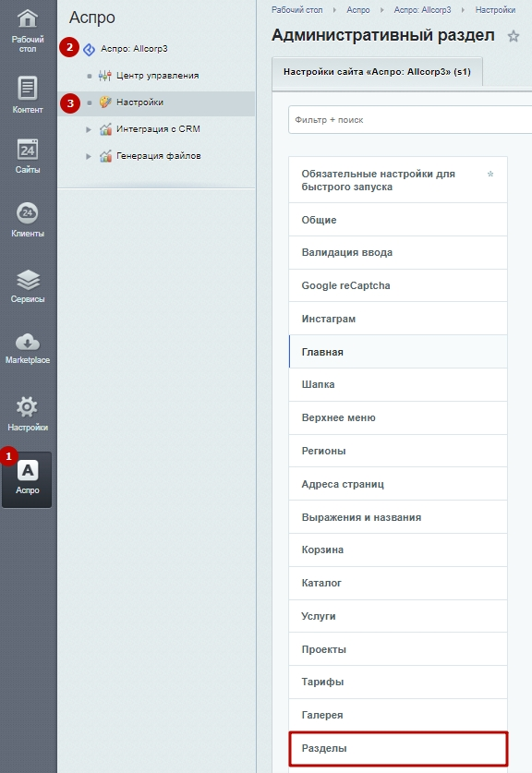This screenshot has height=773, width=532.
Task: Open the Сервисы layers icon
Action: point(28,280)
